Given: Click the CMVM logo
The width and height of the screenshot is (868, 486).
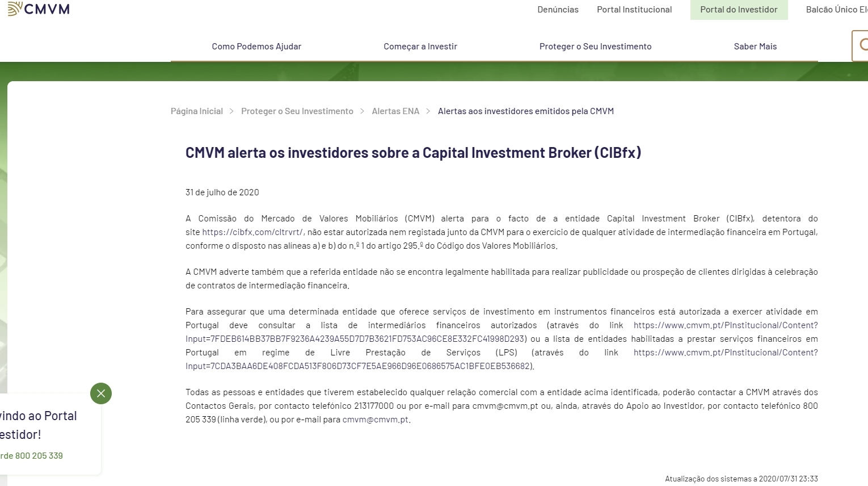Looking at the screenshot, I should [x=39, y=9].
